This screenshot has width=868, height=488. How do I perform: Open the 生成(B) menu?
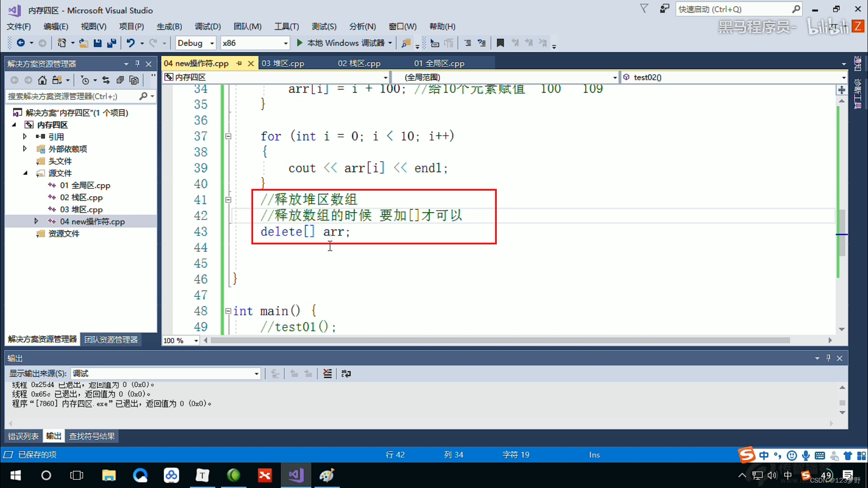pos(169,26)
